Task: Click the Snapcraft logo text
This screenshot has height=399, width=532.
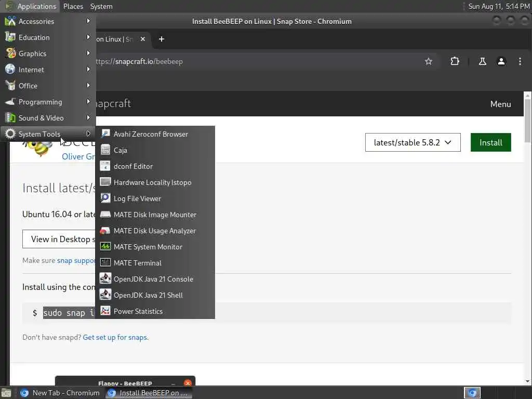Action: [x=114, y=103]
